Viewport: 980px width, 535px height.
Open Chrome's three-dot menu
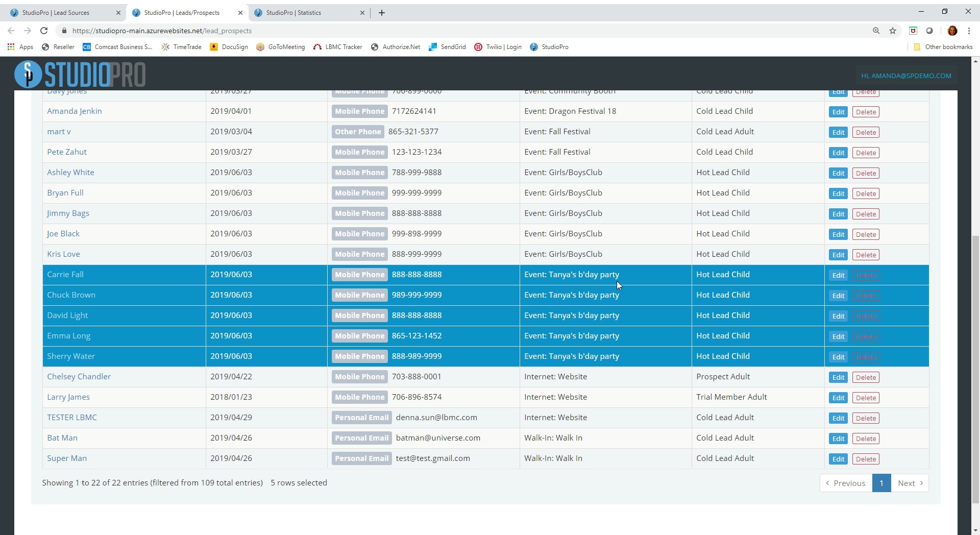969,31
